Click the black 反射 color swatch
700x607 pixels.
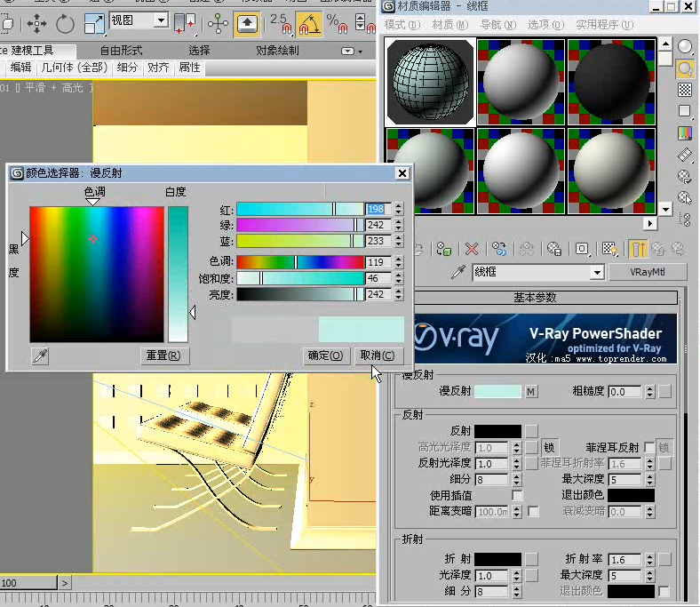pyautogui.click(x=497, y=431)
